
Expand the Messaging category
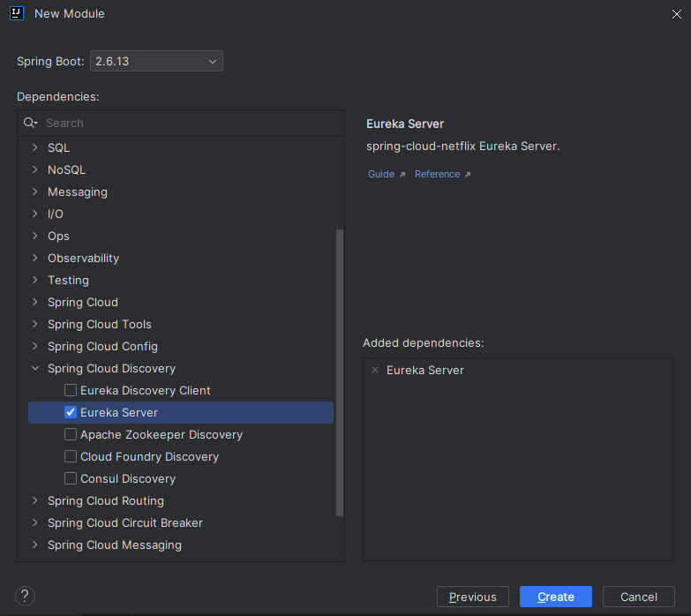(35, 192)
